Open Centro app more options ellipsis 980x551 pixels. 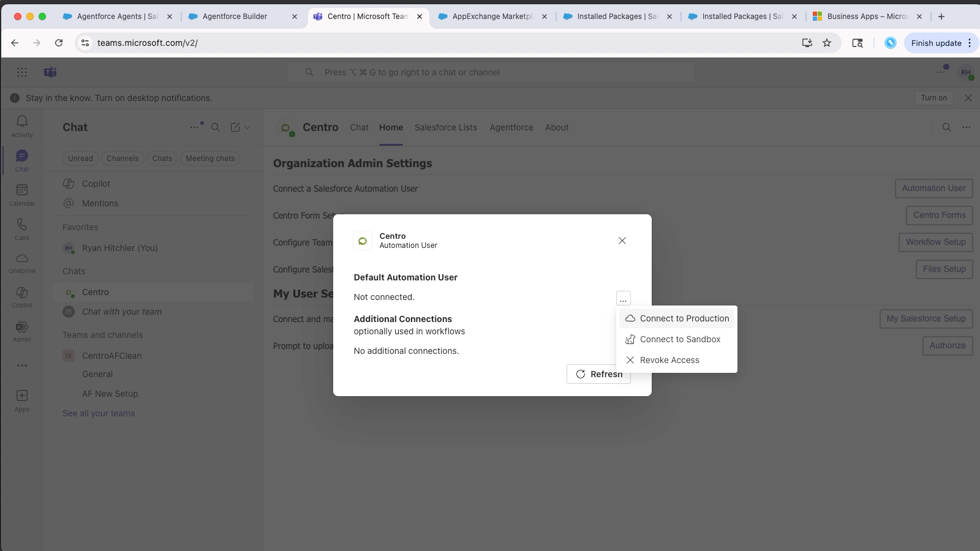click(x=967, y=127)
